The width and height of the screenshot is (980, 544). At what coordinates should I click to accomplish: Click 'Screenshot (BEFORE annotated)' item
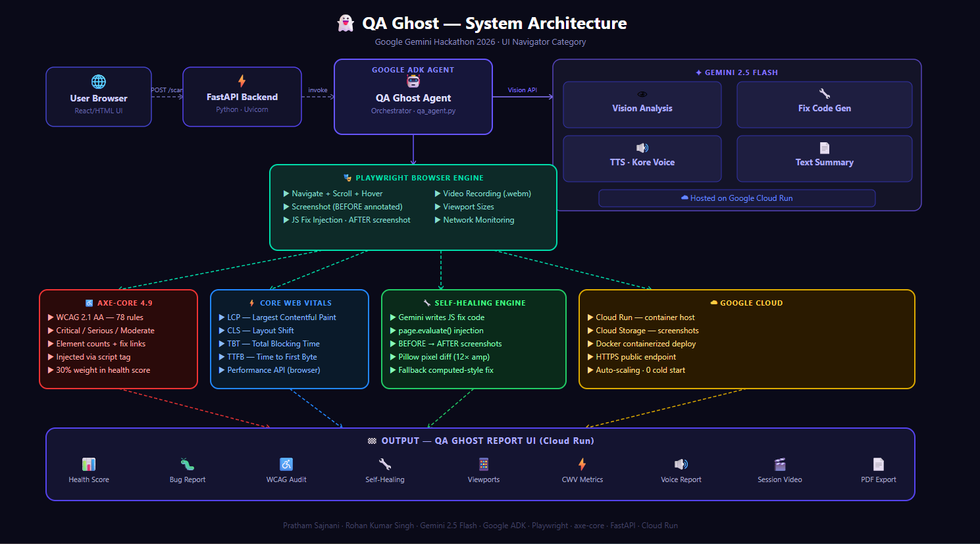point(343,207)
